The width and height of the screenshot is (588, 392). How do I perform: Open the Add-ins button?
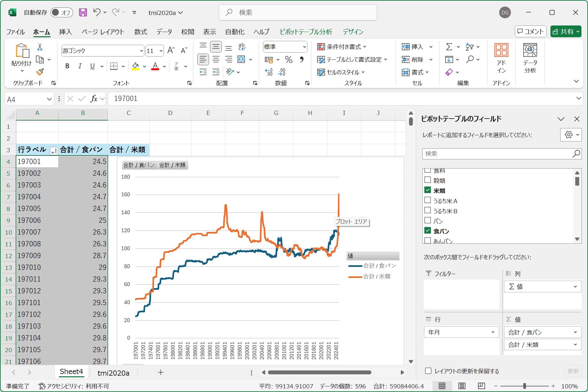[x=501, y=59]
